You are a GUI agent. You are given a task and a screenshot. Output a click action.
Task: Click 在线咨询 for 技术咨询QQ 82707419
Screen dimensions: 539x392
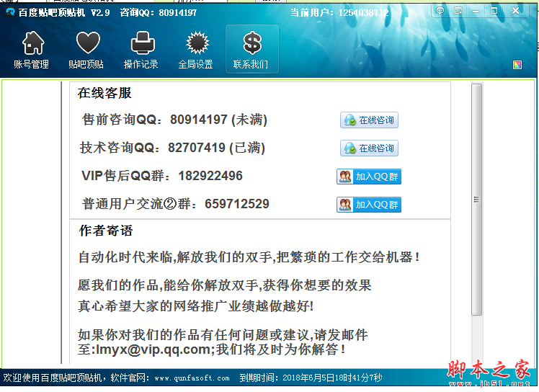(x=369, y=148)
